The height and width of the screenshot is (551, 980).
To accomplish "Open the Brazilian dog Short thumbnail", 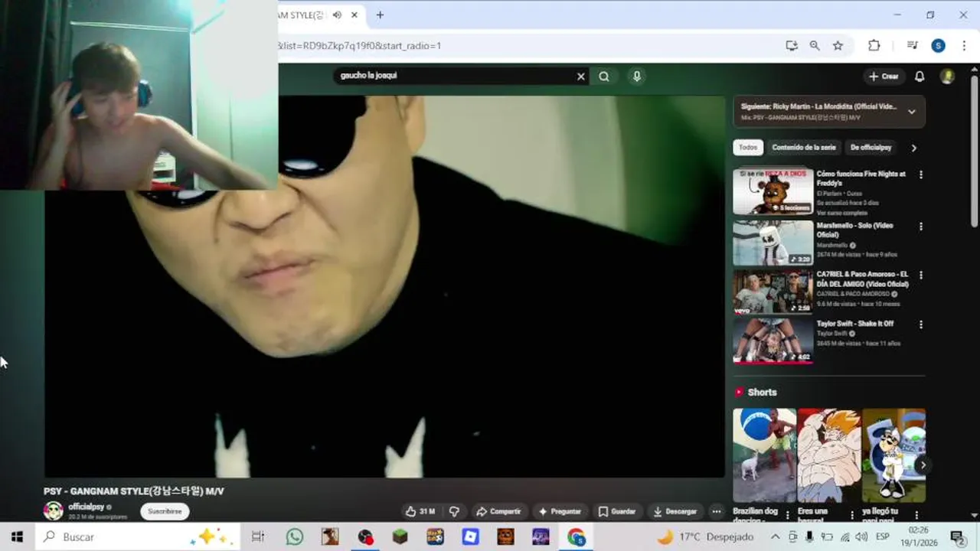I will [764, 455].
